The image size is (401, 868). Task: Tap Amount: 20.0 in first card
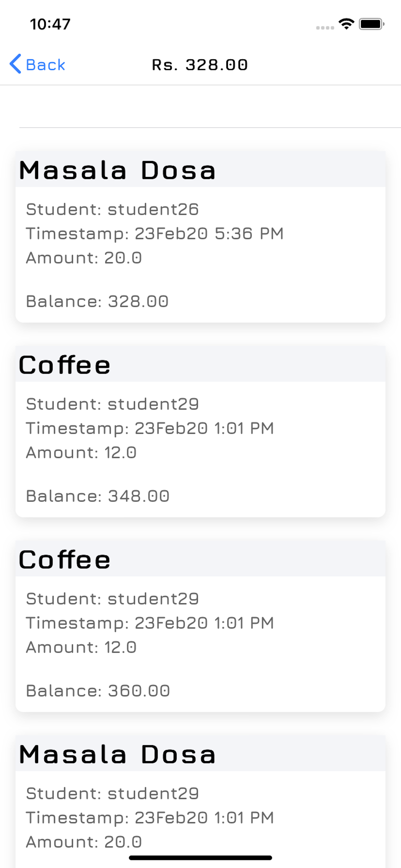click(84, 258)
